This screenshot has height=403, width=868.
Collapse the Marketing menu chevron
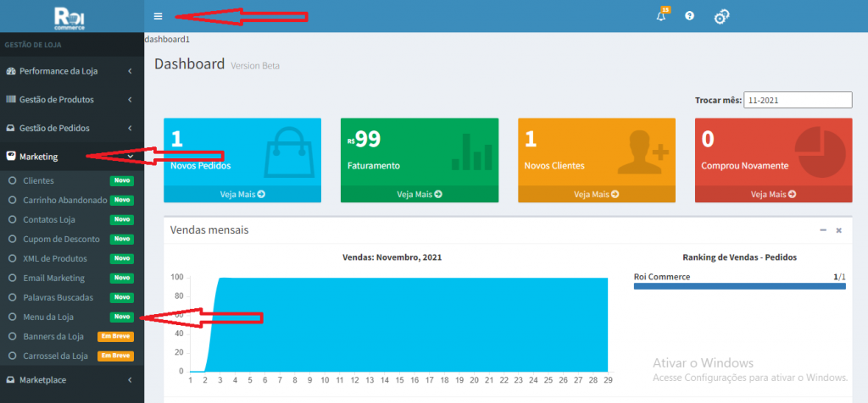click(x=130, y=157)
